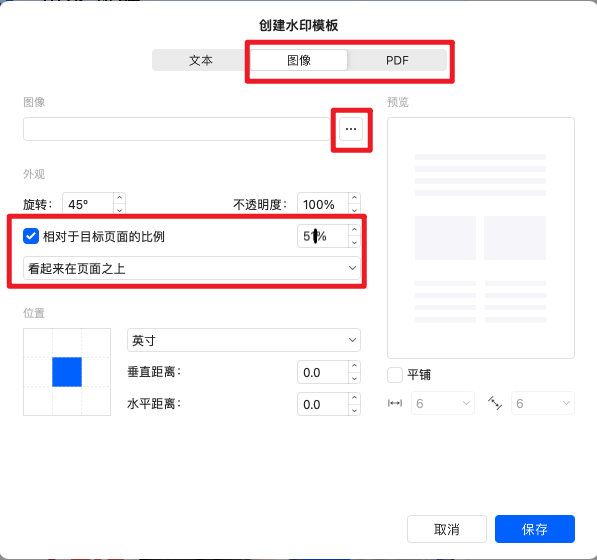
Task: Open image browse button with three dots
Action: click(351, 129)
